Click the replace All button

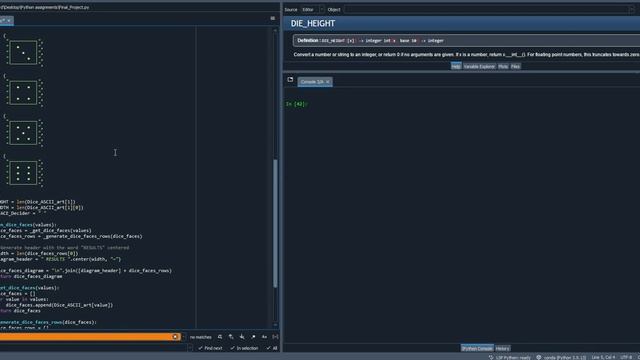pyautogui.click(x=272, y=348)
